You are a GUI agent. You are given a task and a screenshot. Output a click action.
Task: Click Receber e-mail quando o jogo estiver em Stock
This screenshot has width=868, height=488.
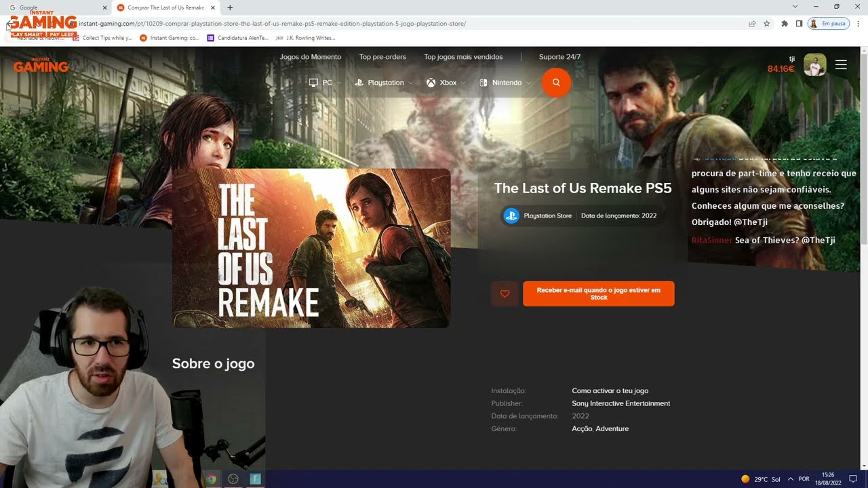[x=599, y=293]
